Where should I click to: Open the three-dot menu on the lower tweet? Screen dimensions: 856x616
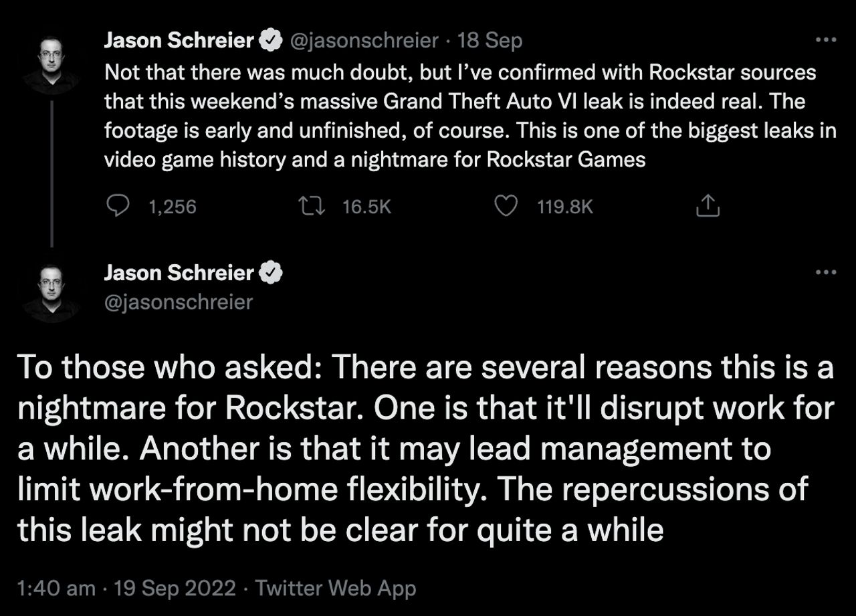[827, 272]
